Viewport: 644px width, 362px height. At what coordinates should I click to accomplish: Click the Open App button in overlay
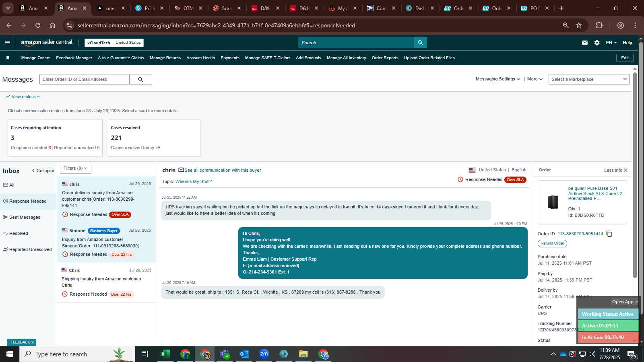[x=625, y=302]
